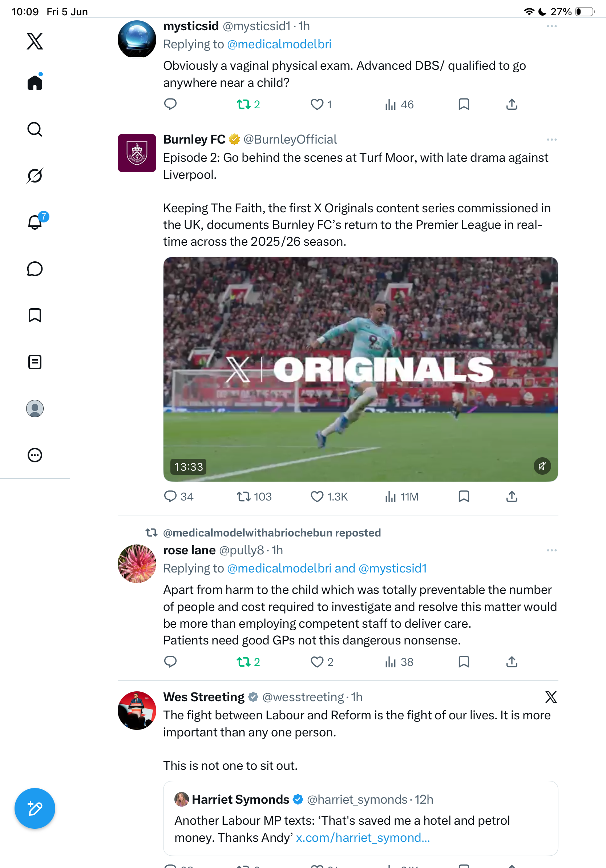Screen dimensions: 606x868
Task: Open the profile avatar in the sidebar
Action: coord(35,408)
